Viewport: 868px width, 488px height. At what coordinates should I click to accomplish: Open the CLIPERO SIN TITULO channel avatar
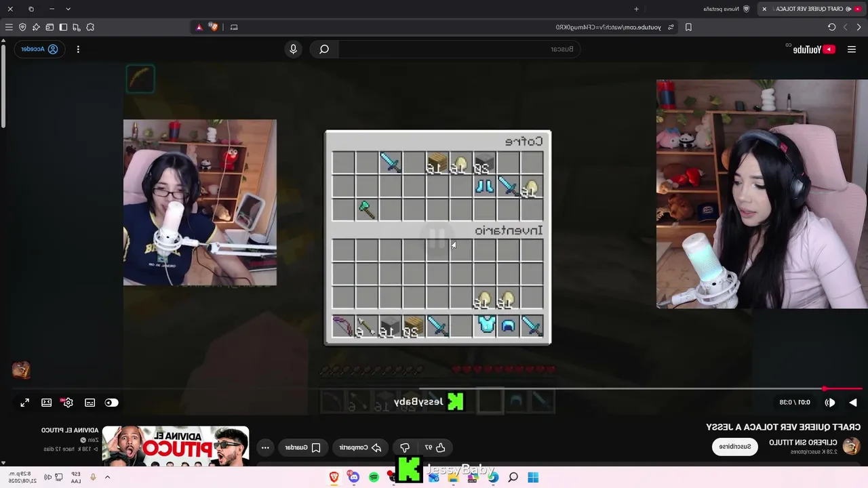pos(850,446)
